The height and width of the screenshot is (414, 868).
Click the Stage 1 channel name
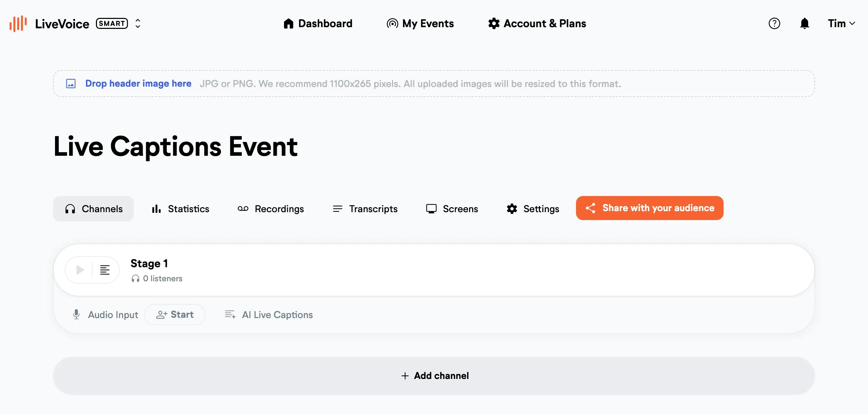[149, 263]
